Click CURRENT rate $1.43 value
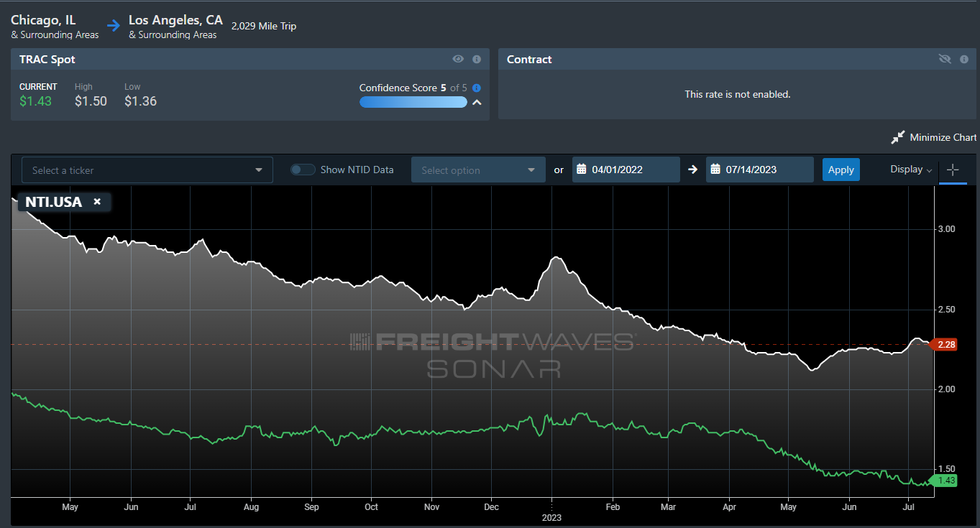Screen dimensions: 980x528 coord(35,101)
